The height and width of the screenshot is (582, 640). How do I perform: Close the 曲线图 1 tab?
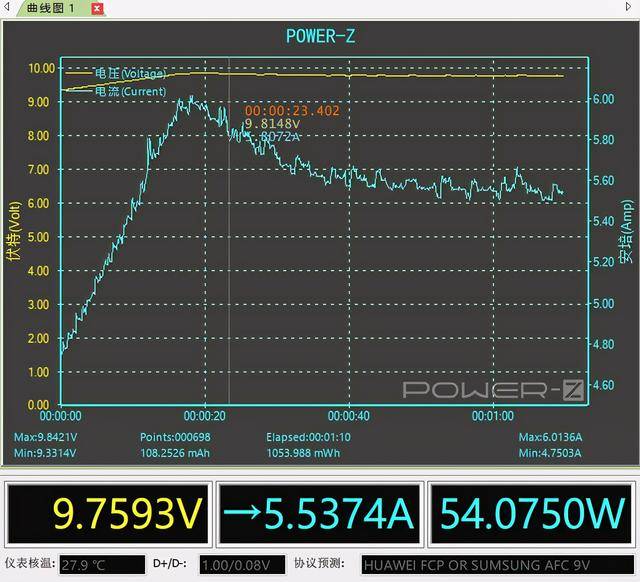(x=97, y=9)
